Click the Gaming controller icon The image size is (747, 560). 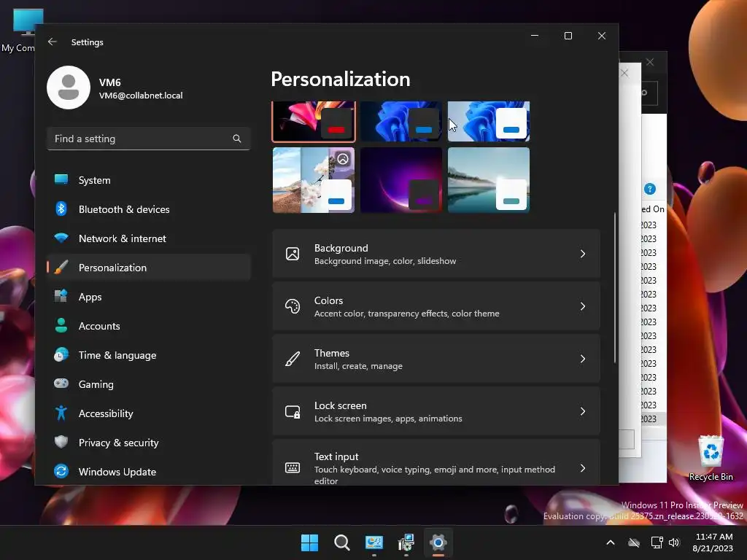(61, 384)
